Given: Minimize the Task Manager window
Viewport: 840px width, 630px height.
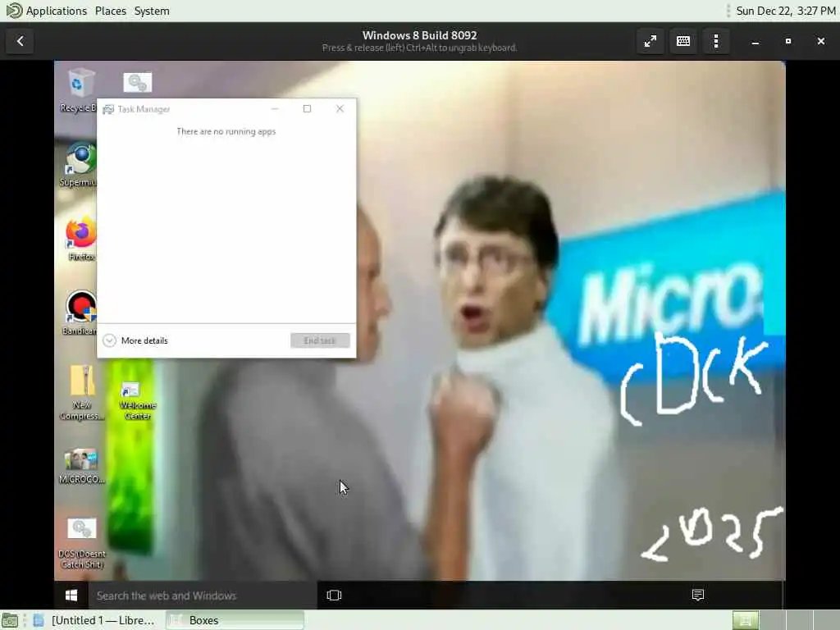Looking at the screenshot, I should (x=275, y=109).
